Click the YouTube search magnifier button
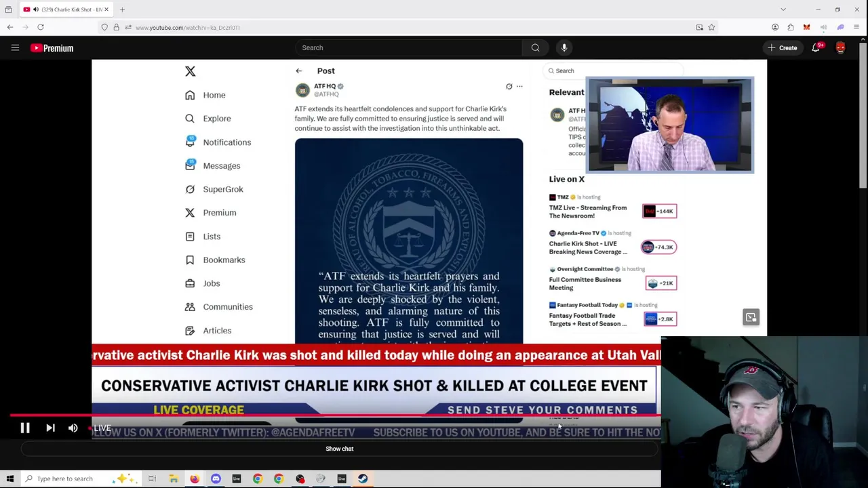Screen dimensions: 868x488 [535, 47]
